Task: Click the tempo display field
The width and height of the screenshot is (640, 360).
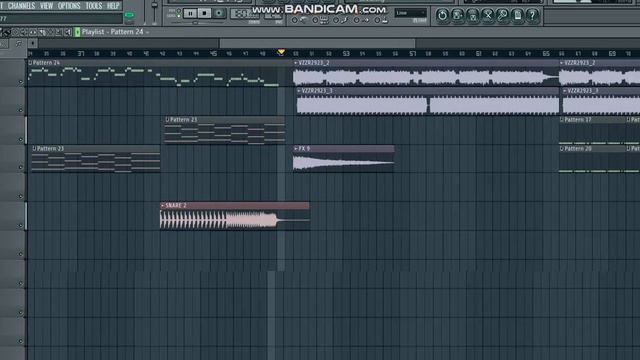Action: [x=245, y=14]
